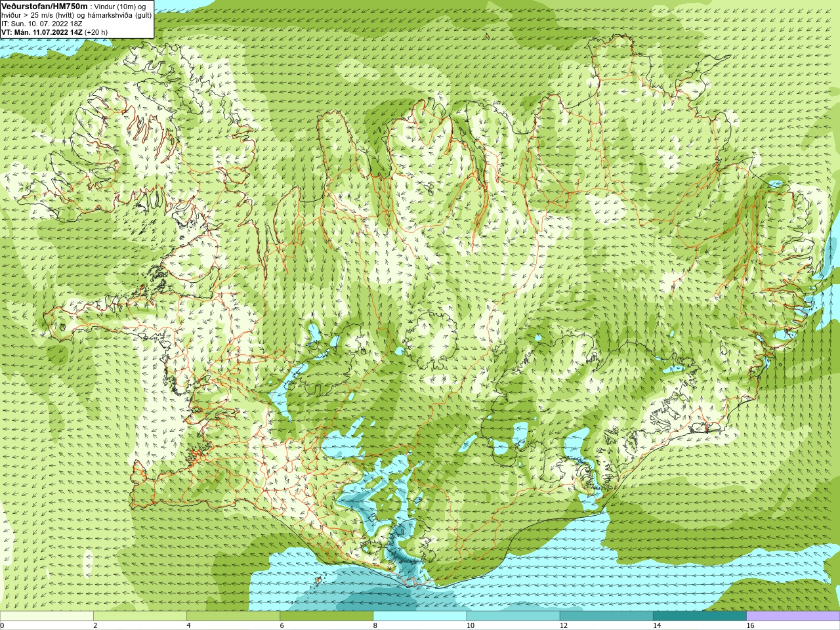Click the scale label "12"
Image resolution: width=840 pixels, height=630 pixels.
point(563,625)
